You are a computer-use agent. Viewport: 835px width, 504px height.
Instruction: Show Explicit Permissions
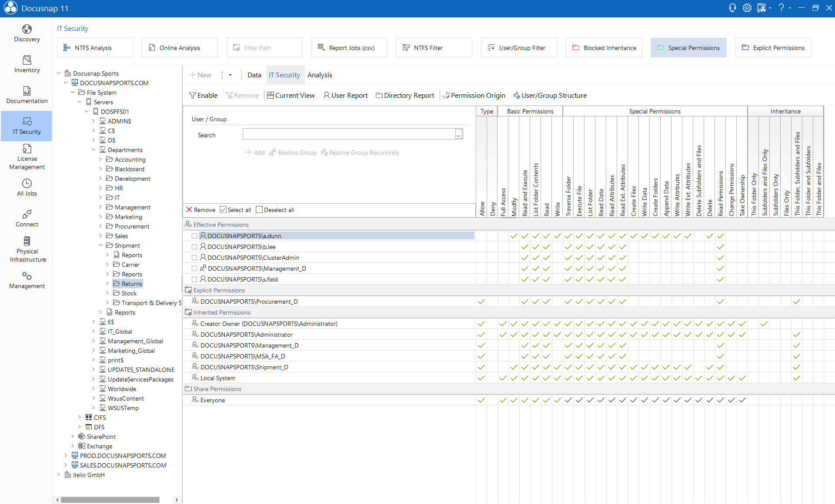pyautogui.click(x=773, y=48)
